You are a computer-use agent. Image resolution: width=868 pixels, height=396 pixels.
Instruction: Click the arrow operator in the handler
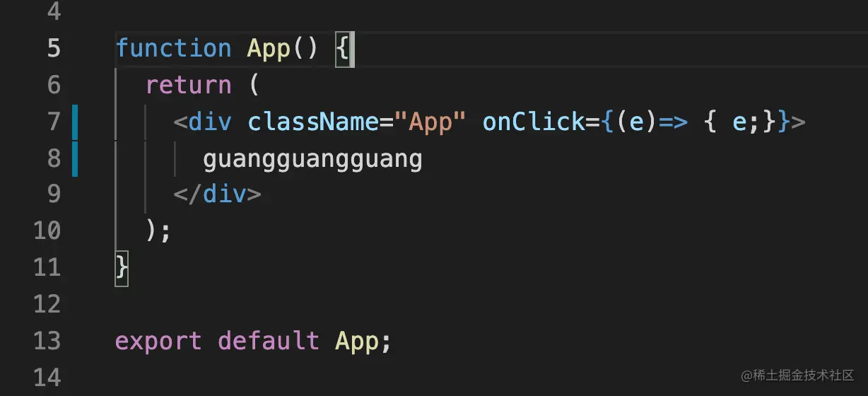673,122
